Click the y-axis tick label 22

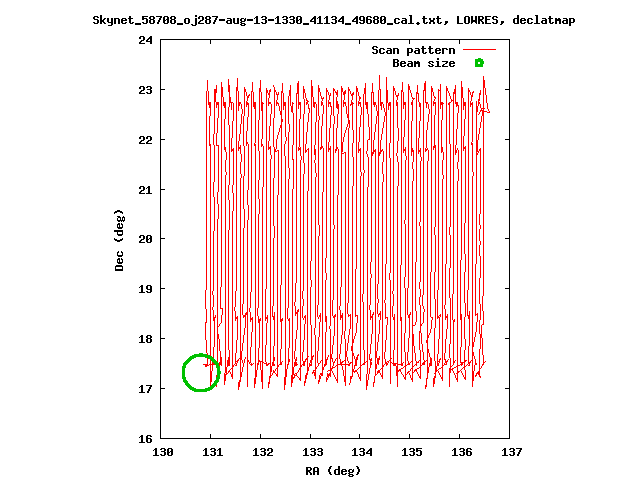tap(145, 140)
